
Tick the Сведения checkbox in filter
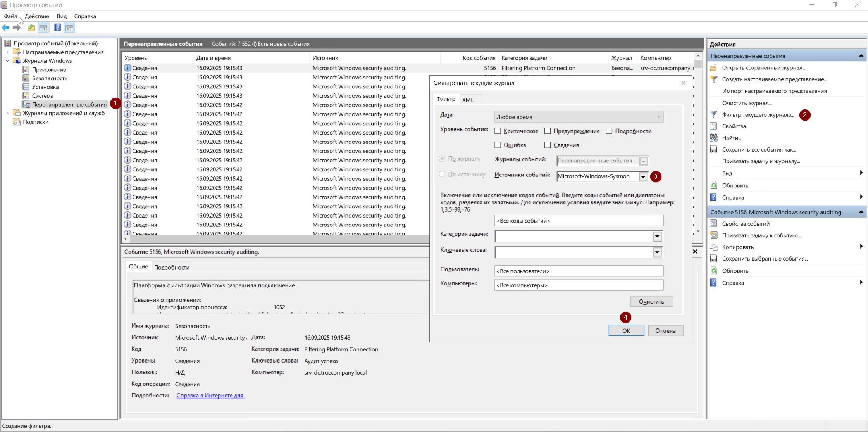[x=548, y=145]
